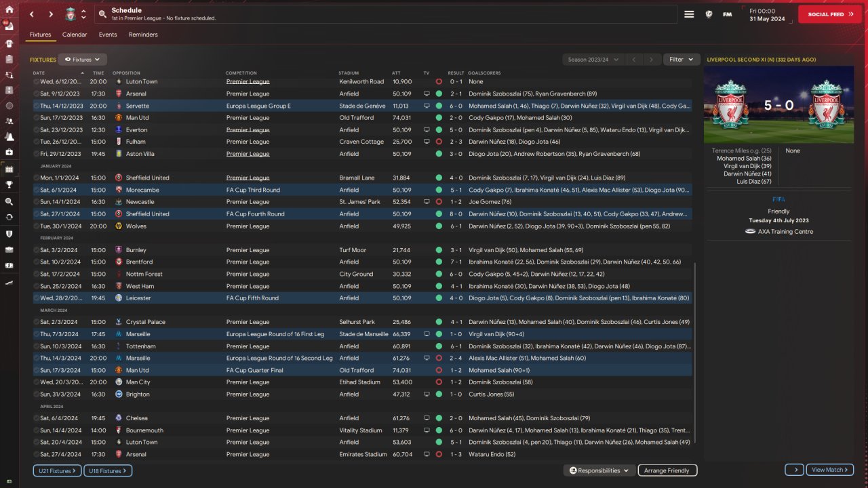
Task: Go to previous season with left chevron
Action: tap(634, 60)
